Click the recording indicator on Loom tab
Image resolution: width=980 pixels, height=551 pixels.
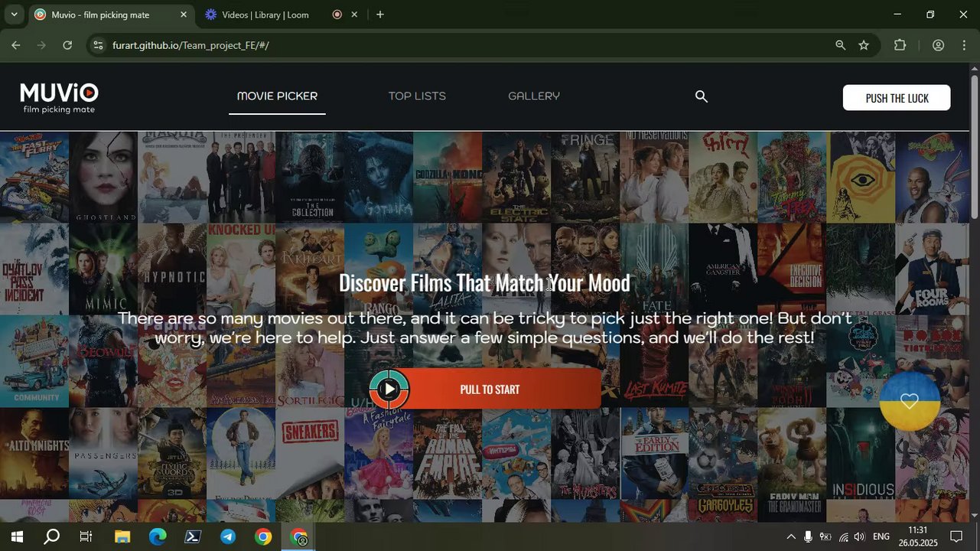tap(337, 15)
